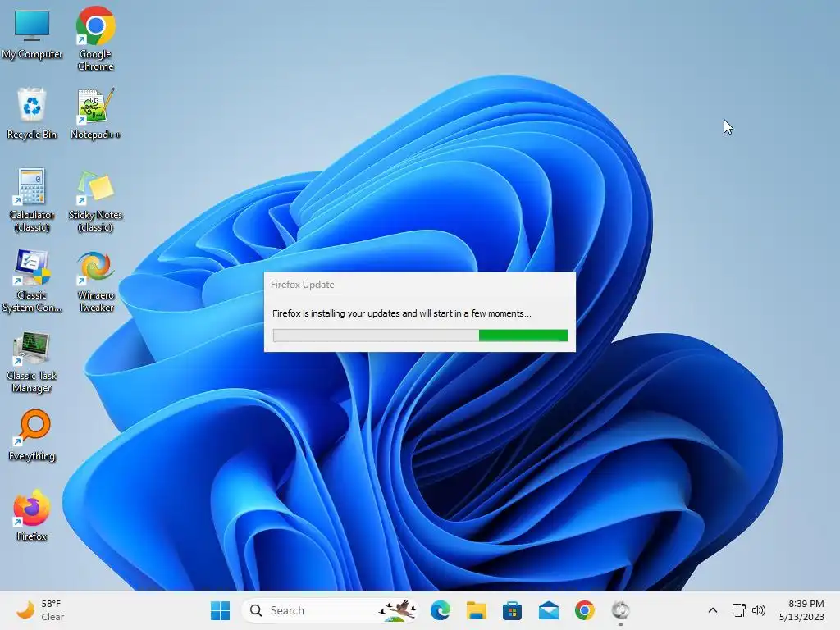Viewport: 840px width, 630px height.
Task: Open the Mail app from taskbar
Action: (549, 610)
